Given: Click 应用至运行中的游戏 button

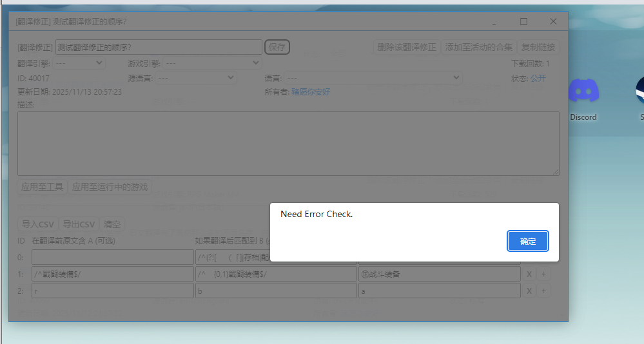Looking at the screenshot, I should pos(110,187).
